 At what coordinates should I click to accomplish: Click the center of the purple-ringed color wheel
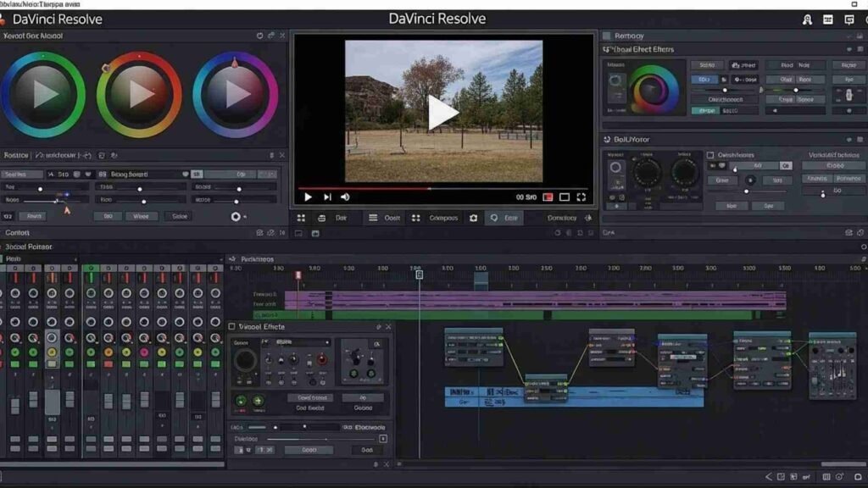point(236,94)
